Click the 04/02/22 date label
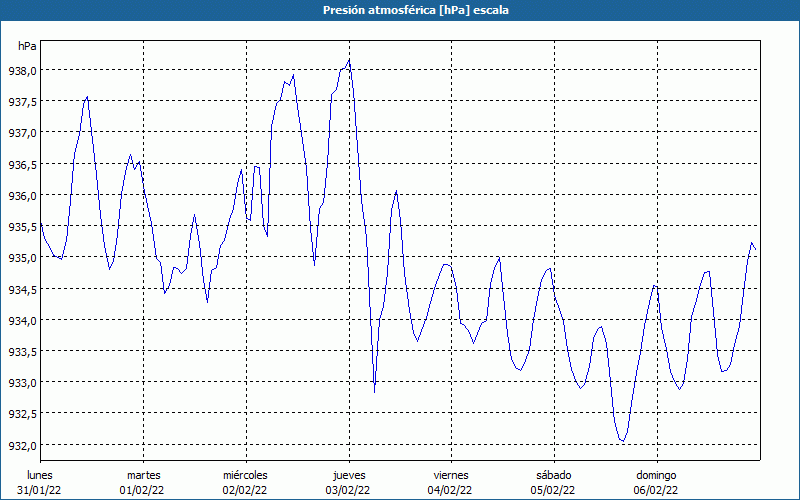 tap(450, 490)
